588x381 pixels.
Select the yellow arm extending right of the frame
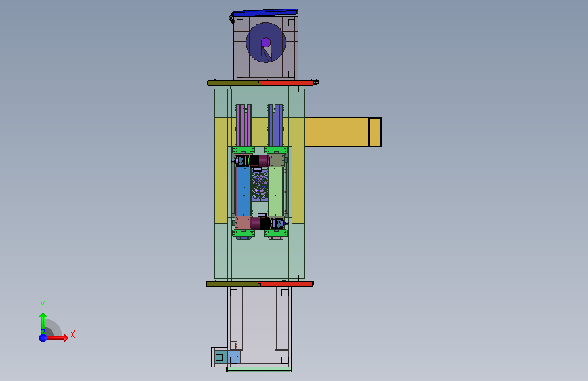(x=336, y=132)
